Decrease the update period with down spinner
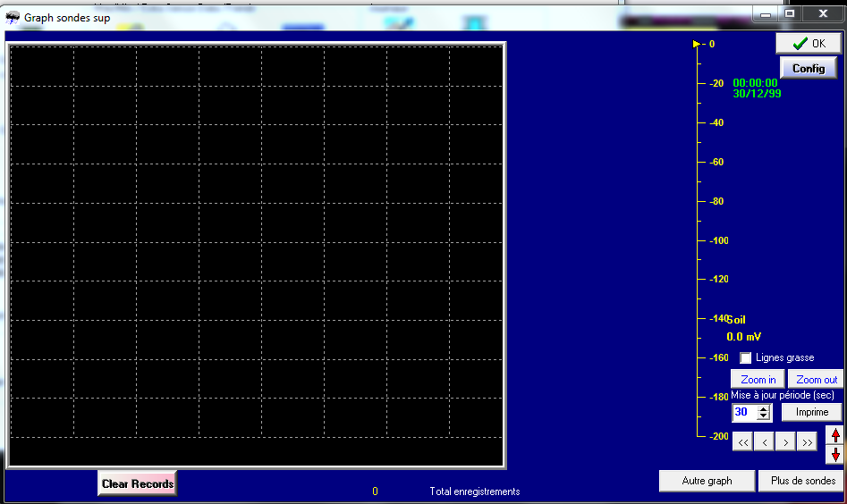The image size is (847, 504). pyautogui.click(x=763, y=416)
